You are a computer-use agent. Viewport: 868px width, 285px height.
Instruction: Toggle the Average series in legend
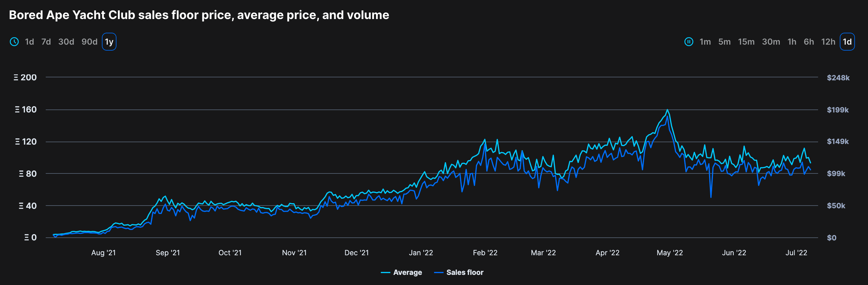point(401,272)
